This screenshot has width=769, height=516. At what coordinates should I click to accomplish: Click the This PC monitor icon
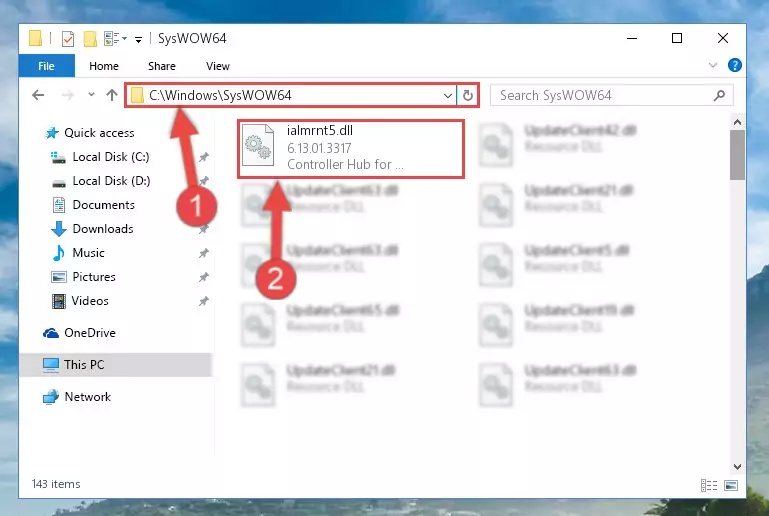click(51, 365)
